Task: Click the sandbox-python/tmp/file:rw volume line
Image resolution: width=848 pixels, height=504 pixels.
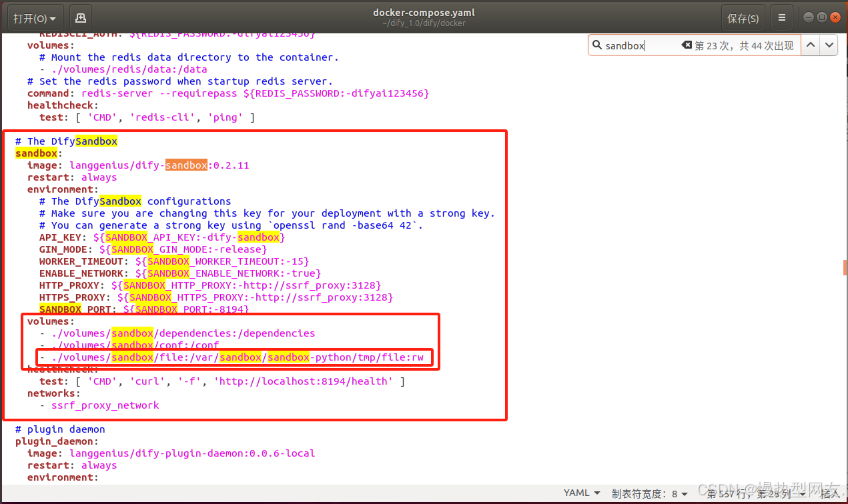Action: click(x=232, y=357)
